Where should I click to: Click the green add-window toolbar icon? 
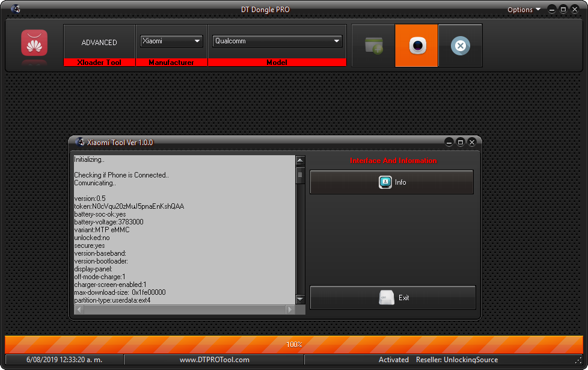coord(373,46)
